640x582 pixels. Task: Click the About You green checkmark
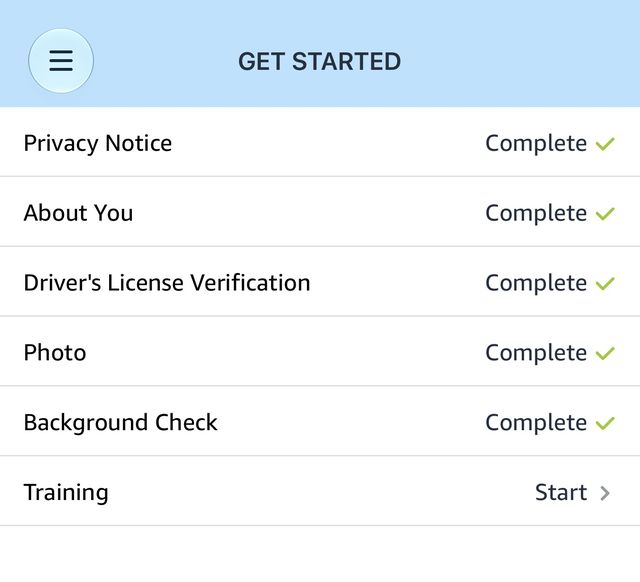coord(605,213)
